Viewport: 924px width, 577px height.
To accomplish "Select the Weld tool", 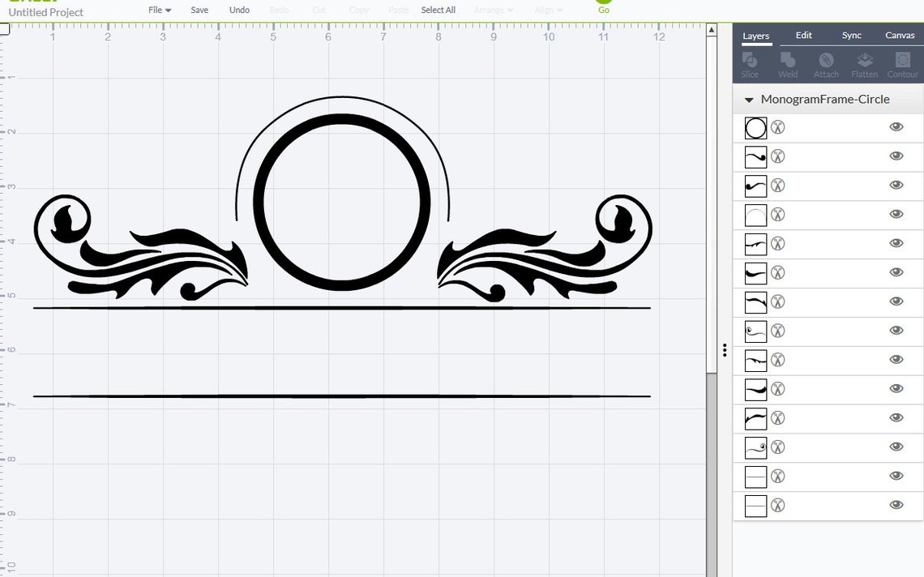I will pyautogui.click(x=787, y=65).
